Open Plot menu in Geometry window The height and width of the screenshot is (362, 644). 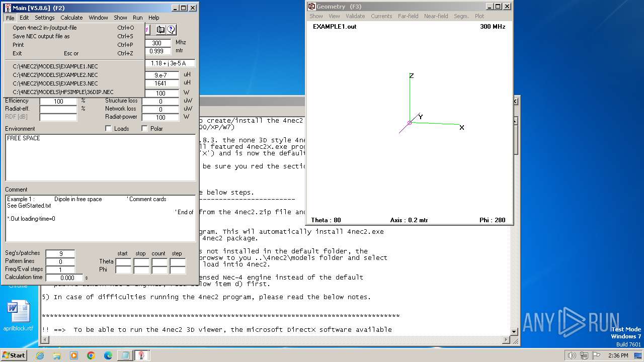pos(479,16)
